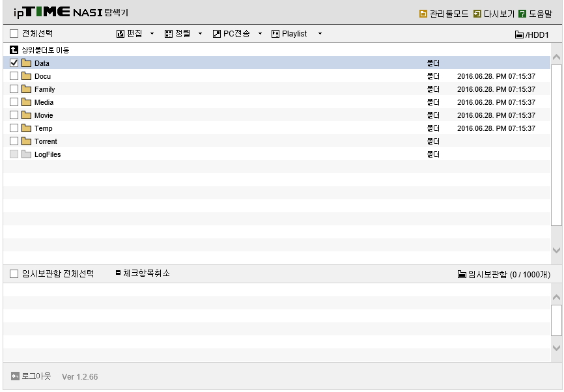Expand the Playlist dropdown arrow

320,34
